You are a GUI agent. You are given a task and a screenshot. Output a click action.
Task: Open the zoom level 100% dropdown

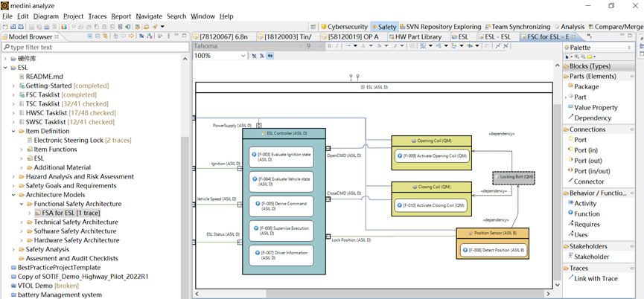click(243, 56)
